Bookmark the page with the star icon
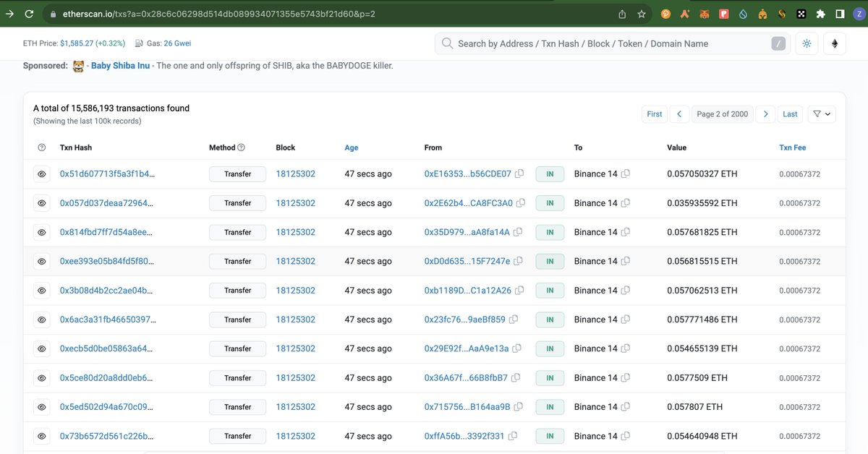The width and height of the screenshot is (868, 454). (x=642, y=13)
